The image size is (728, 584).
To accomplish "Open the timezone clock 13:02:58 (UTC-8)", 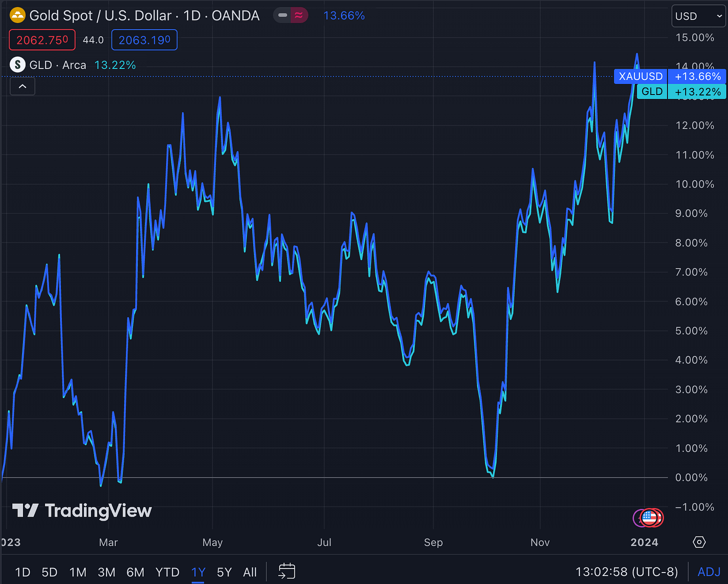I will click(x=626, y=571).
